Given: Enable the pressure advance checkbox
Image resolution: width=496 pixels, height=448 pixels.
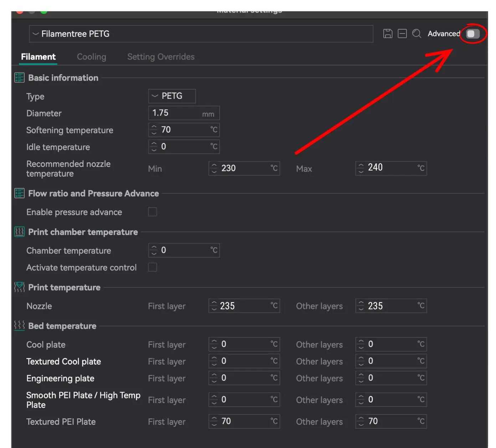Looking at the screenshot, I should (x=153, y=212).
